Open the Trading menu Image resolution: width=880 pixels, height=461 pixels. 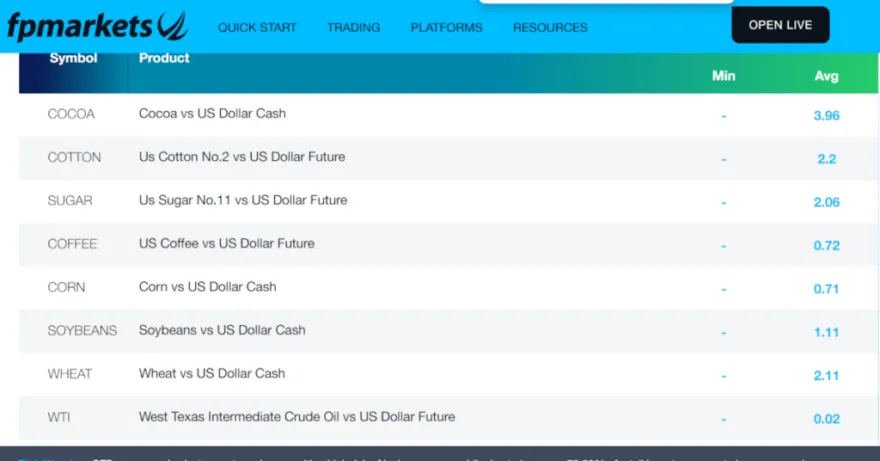(x=353, y=27)
